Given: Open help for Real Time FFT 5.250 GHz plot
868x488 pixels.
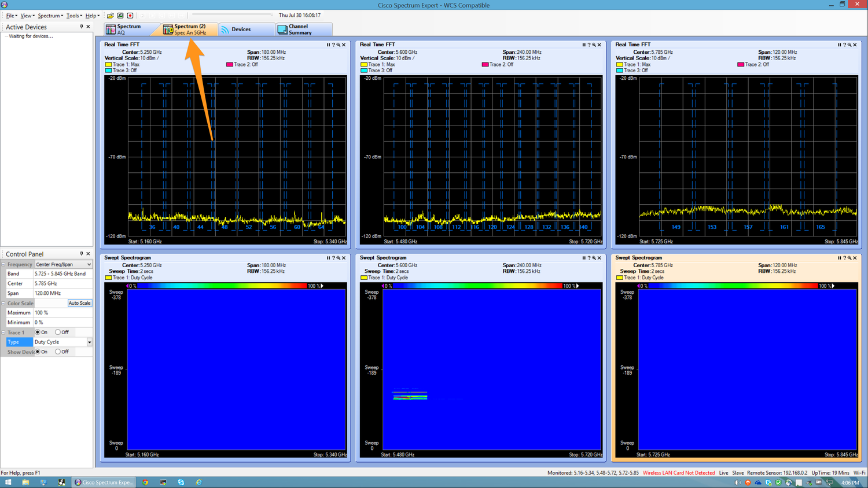Looking at the screenshot, I should point(333,45).
